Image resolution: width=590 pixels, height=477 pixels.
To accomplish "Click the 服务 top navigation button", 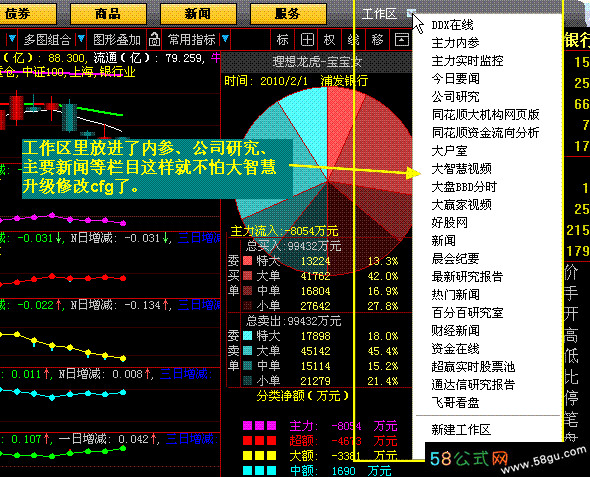I will pos(288,14).
